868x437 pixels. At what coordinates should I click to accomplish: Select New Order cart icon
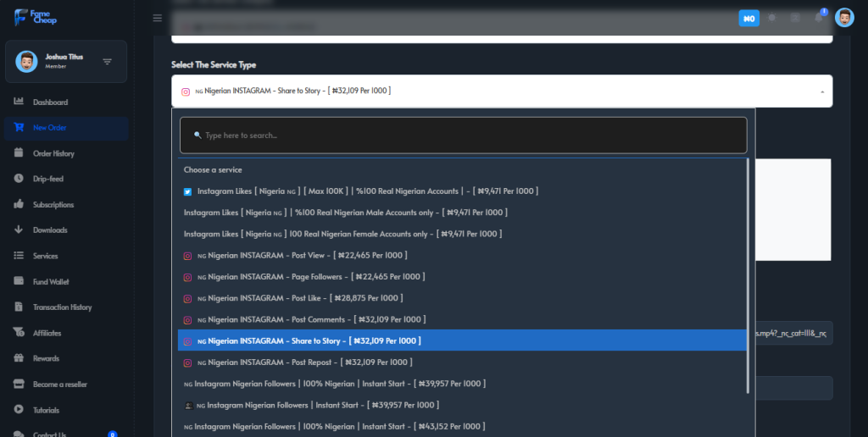click(x=19, y=127)
